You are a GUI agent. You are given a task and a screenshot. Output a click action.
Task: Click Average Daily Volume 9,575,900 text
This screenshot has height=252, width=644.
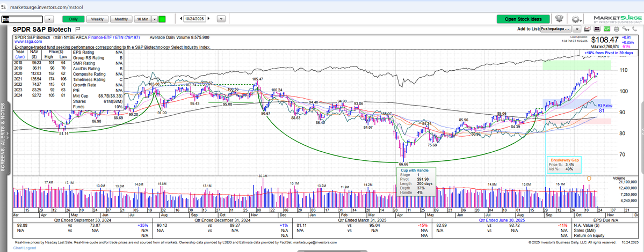click(179, 37)
